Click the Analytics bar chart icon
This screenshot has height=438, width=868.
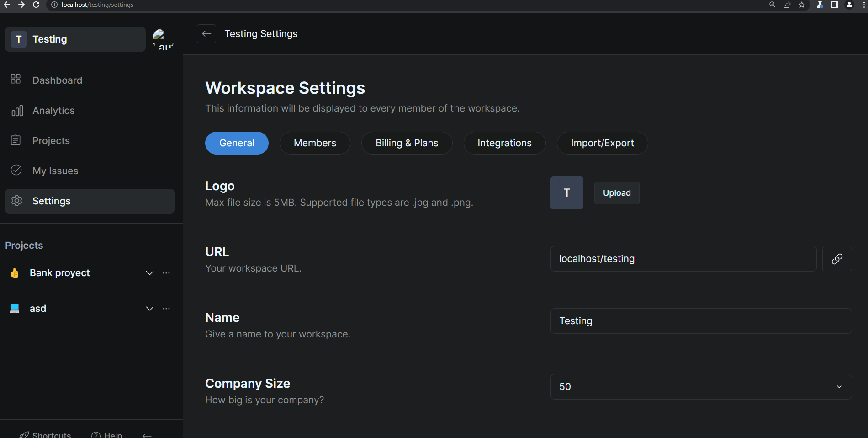pyautogui.click(x=17, y=111)
